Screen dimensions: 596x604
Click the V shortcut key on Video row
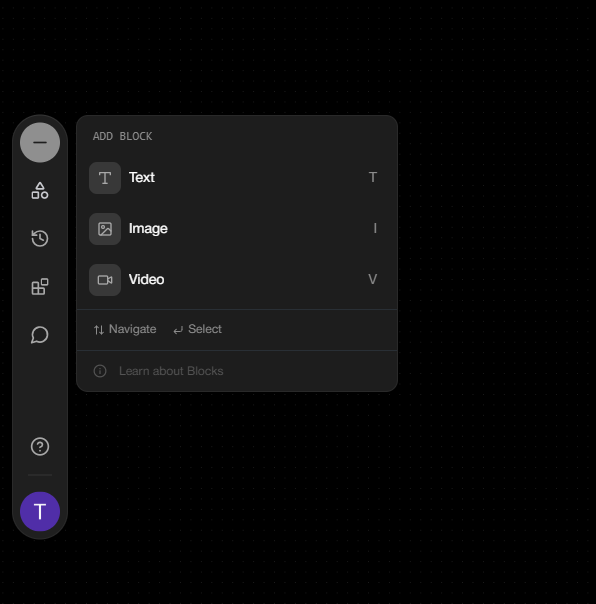coord(373,279)
